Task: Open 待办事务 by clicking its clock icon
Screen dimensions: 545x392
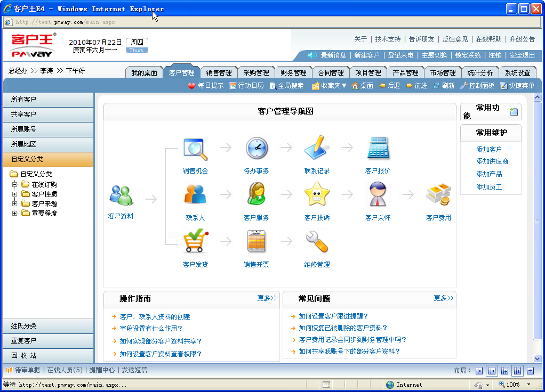Action: (257, 148)
